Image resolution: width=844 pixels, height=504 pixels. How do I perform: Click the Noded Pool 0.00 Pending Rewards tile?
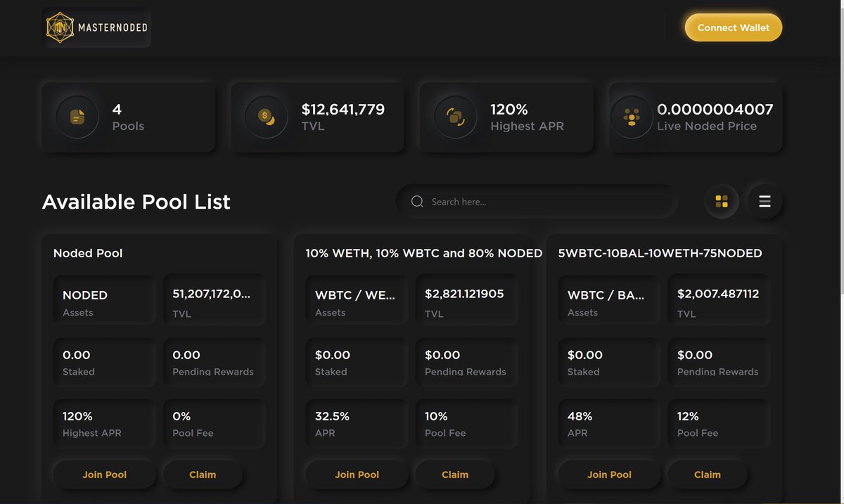coord(215,362)
